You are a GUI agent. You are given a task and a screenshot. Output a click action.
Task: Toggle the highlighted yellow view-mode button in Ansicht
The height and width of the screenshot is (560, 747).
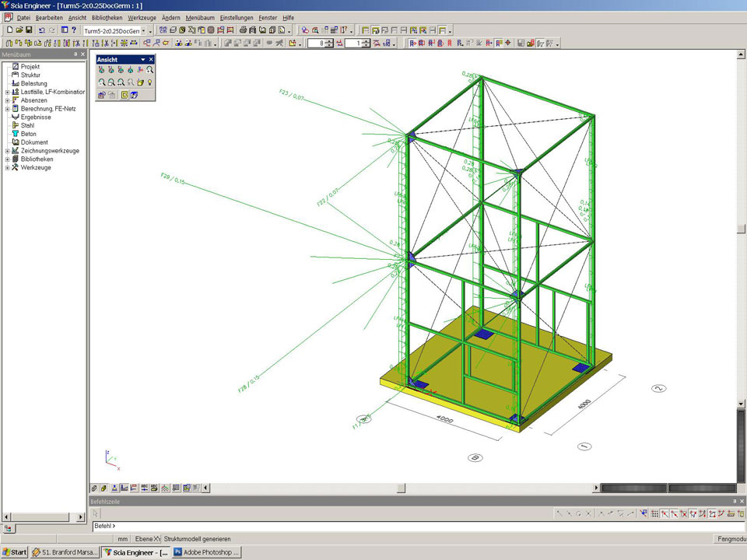[124, 95]
